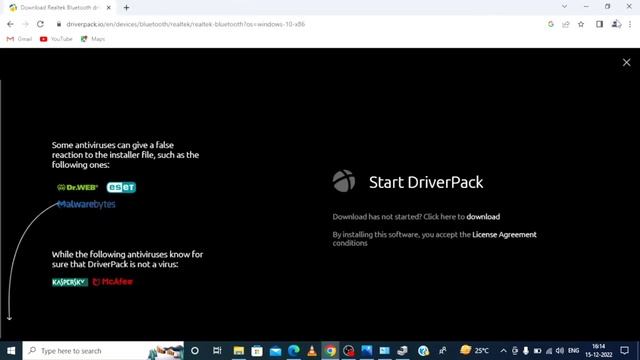This screenshot has height=360, width=640.
Task: Switch input language via ENG
Action: pos(573,351)
